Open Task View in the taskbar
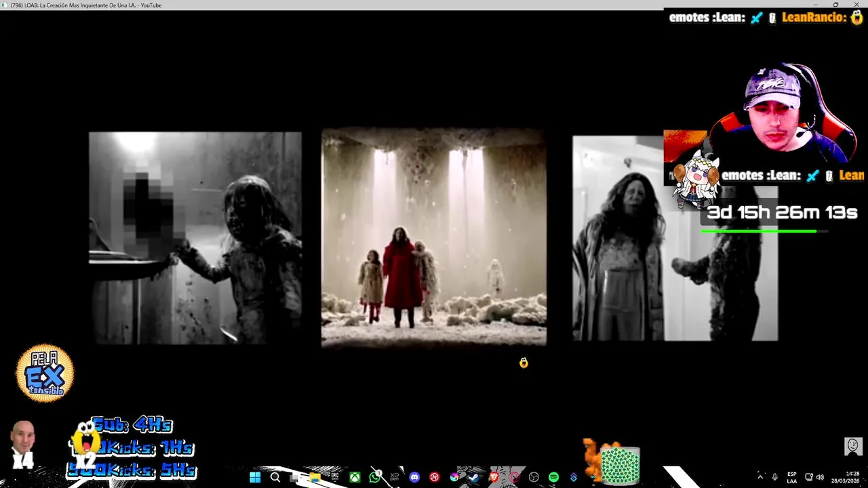Viewport: 868px width, 488px height. [294, 477]
